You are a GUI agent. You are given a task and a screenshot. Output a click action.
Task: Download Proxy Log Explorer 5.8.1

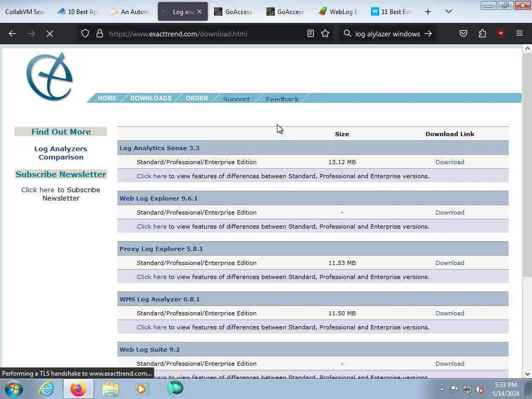[x=450, y=263]
